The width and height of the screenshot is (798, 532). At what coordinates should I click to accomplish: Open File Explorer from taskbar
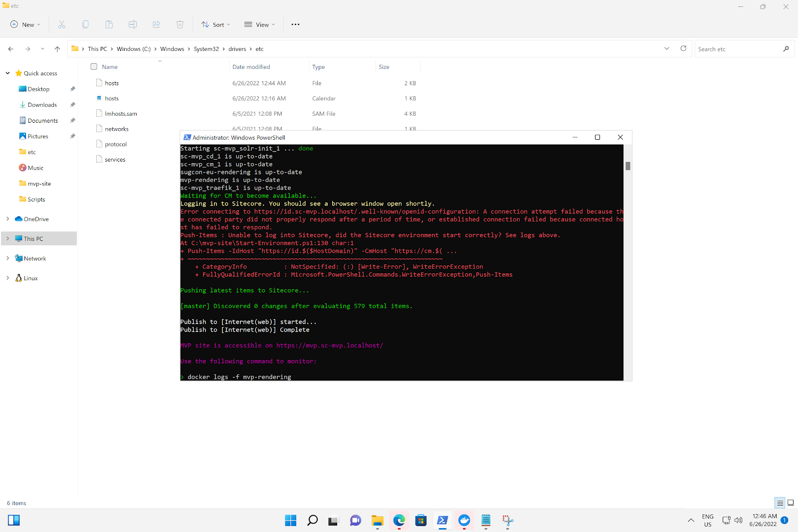(x=378, y=521)
